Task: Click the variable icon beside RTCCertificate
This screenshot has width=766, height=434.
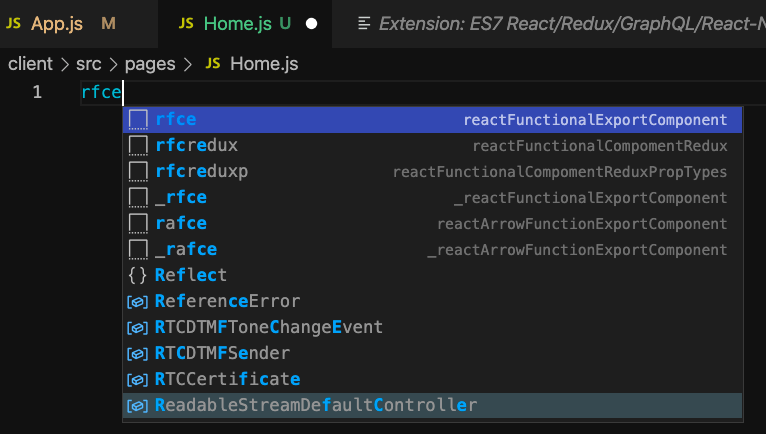Action: coord(138,379)
